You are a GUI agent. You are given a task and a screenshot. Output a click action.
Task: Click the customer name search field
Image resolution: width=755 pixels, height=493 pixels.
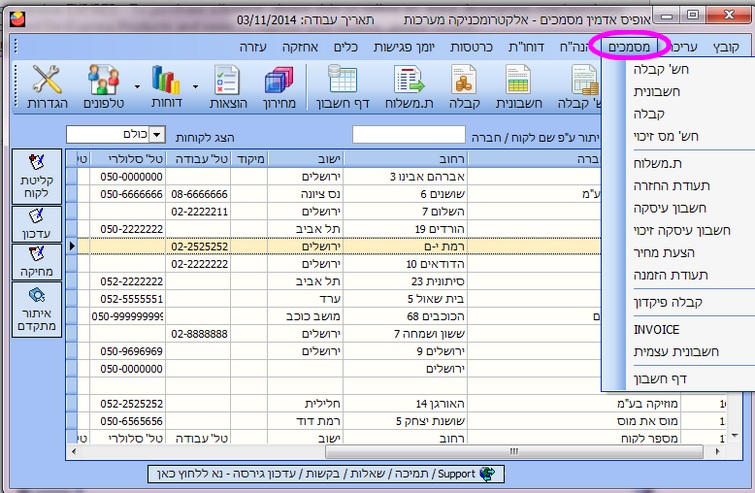click(x=408, y=134)
